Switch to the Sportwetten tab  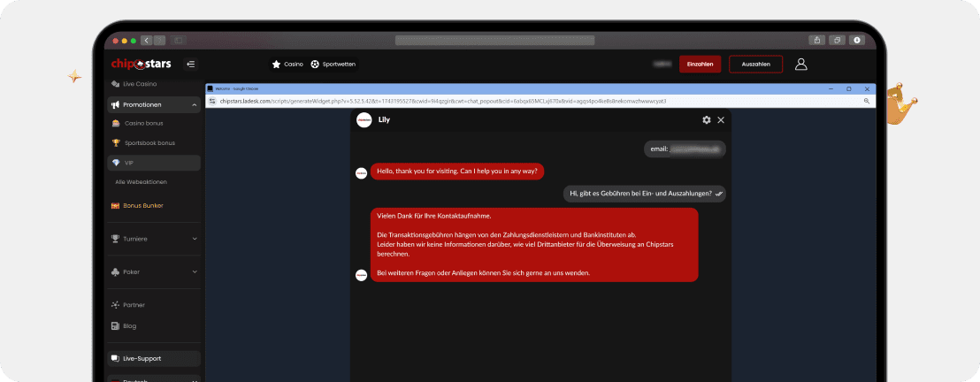coord(333,65)
